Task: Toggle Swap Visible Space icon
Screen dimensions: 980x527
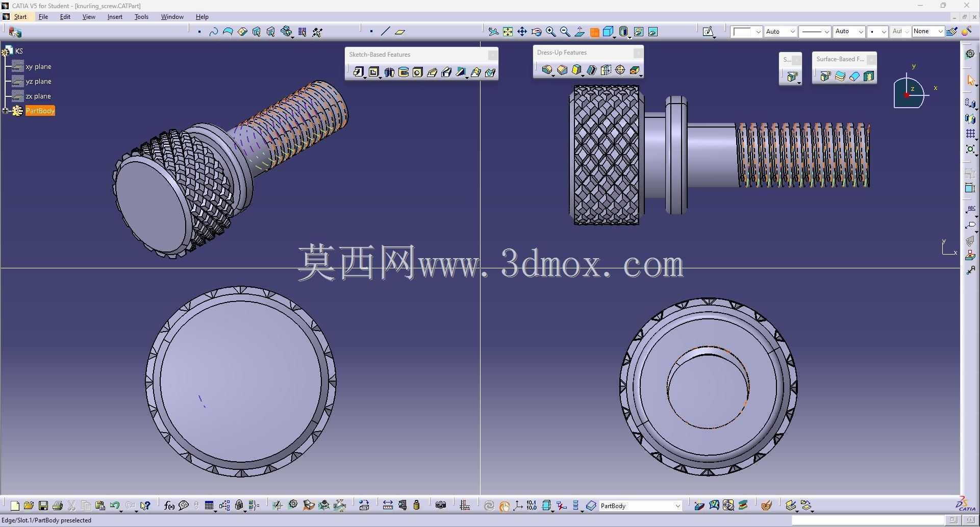Action: pyautogui.click(x=652, y=32)
